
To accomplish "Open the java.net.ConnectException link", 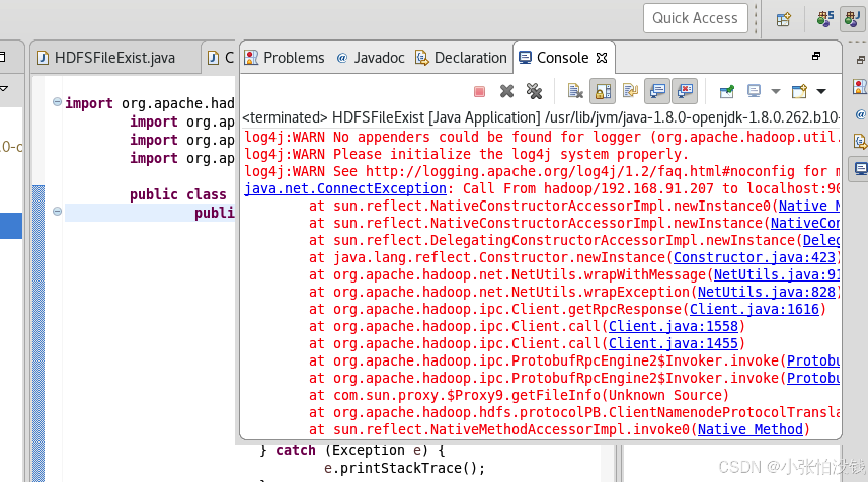I will [x=344, y=188].
